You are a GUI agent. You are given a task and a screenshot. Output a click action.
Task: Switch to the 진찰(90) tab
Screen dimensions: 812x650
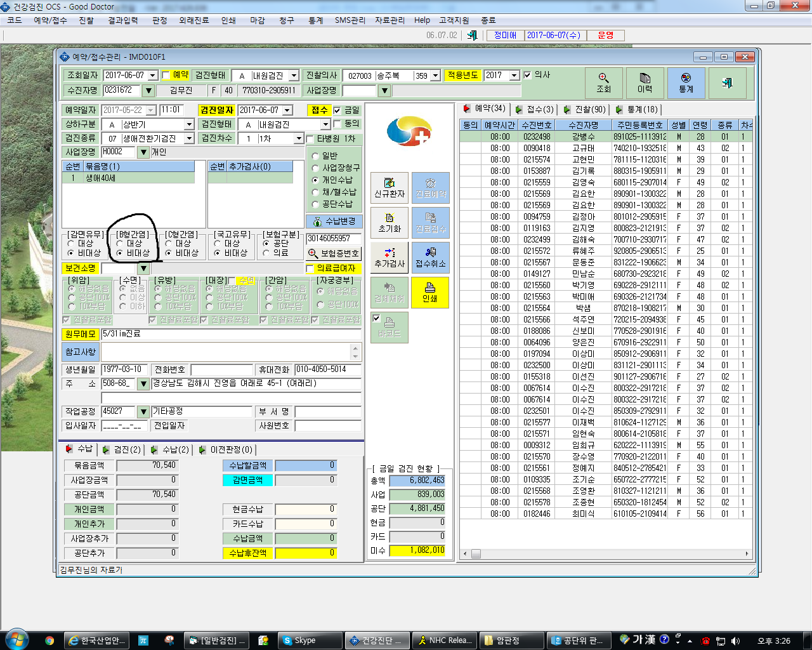(x=584, y=109)
